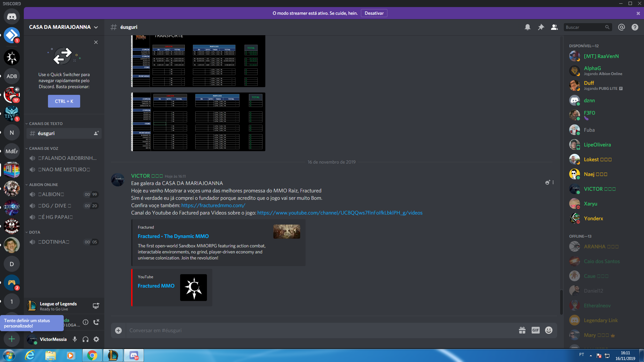Join NAO ME MISTURO voice channel
Screen dimensions: 644x362
coord(64,169)
